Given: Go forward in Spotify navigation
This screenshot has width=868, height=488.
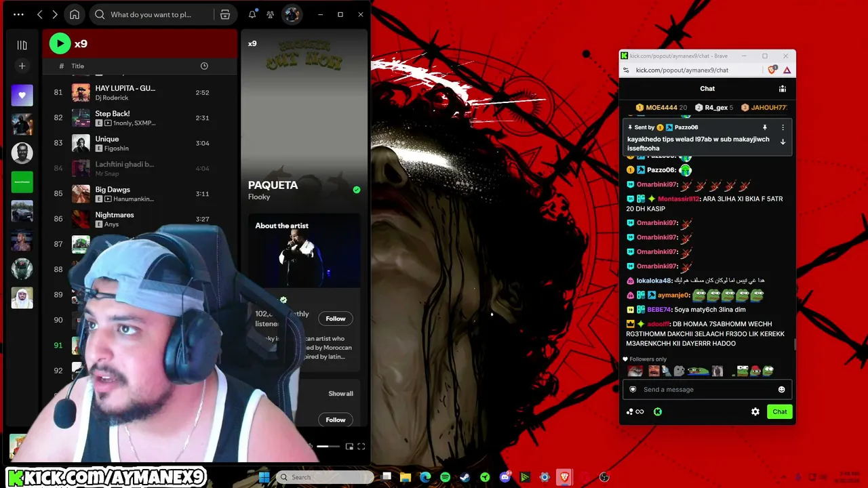Looking at the screenshot, I should click(55, 14).
